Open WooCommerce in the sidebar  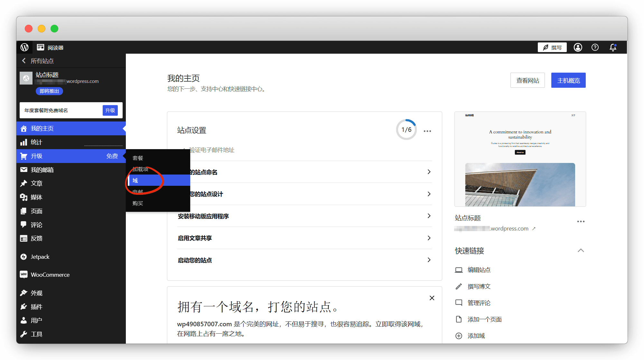pos(50,274)
